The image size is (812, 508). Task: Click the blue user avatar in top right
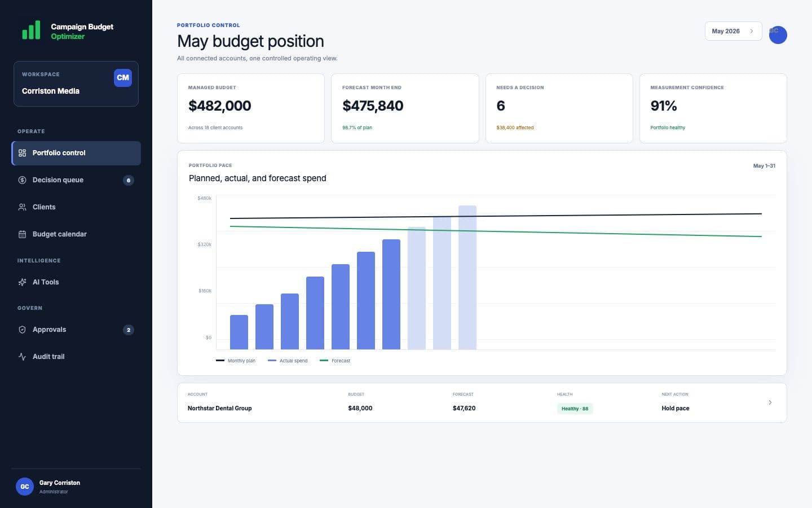coord(778,35)
